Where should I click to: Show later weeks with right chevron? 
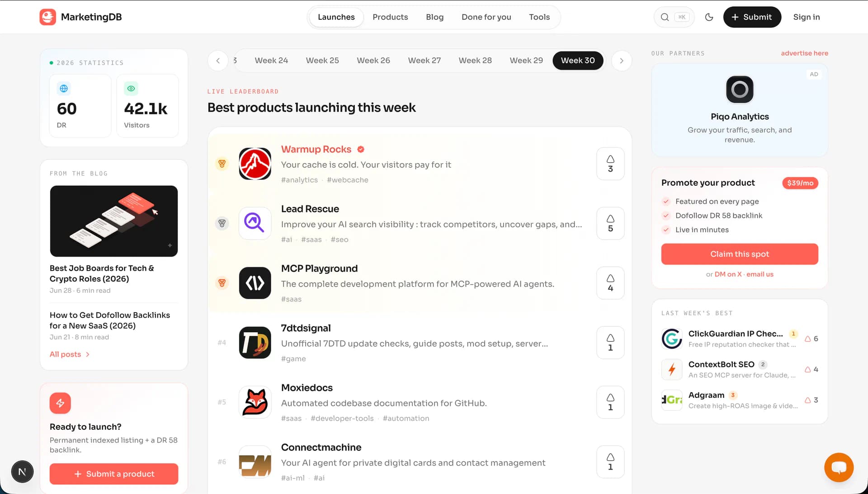click(622, 61)
